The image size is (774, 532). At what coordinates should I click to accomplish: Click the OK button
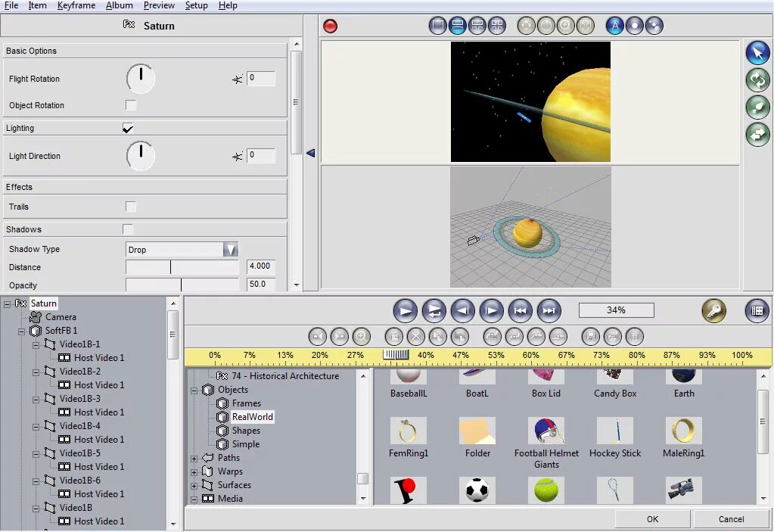click(652, 519)
